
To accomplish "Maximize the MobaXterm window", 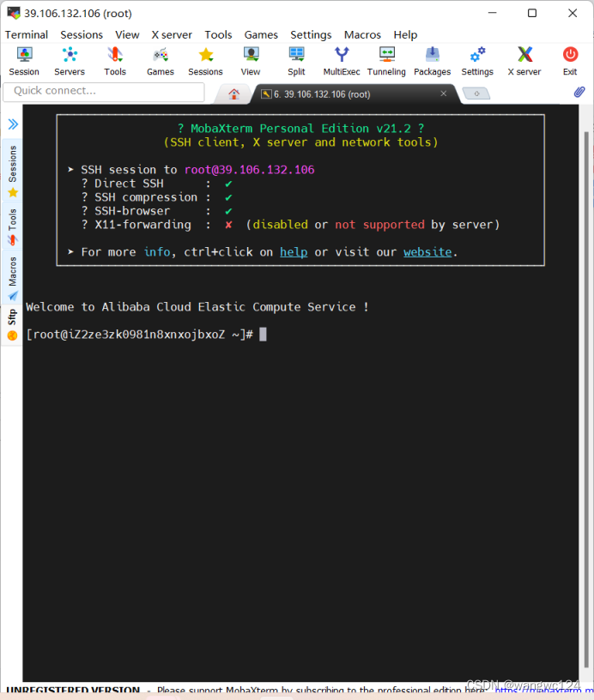I will click(x=532, y=13).
